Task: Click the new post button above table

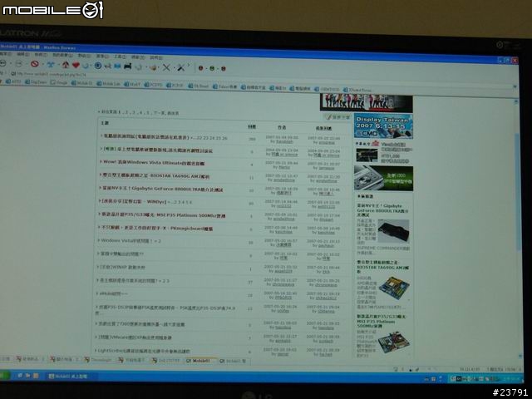Action: [x=337, y=117]
